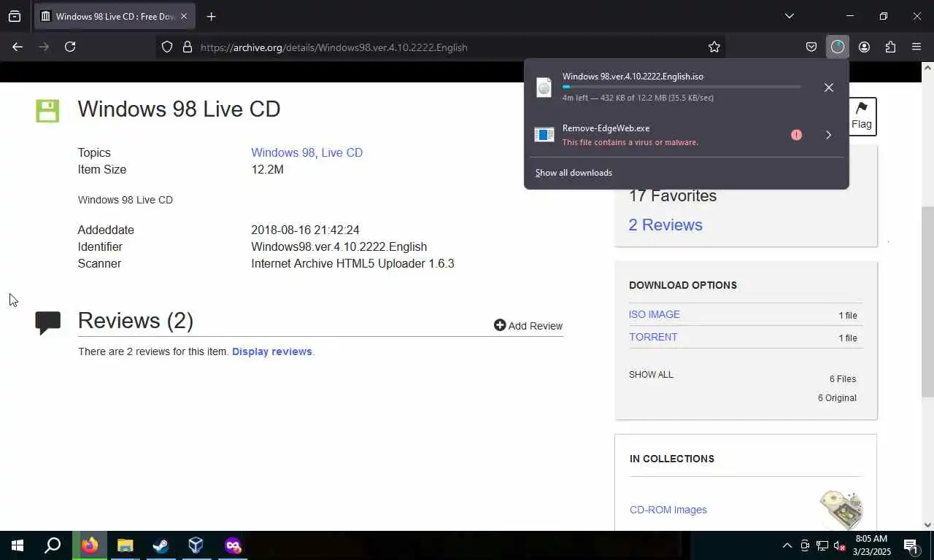The image size is (934, 560).
Task: Download the ISO IMAGE option
Action: (x=655, y=314)
